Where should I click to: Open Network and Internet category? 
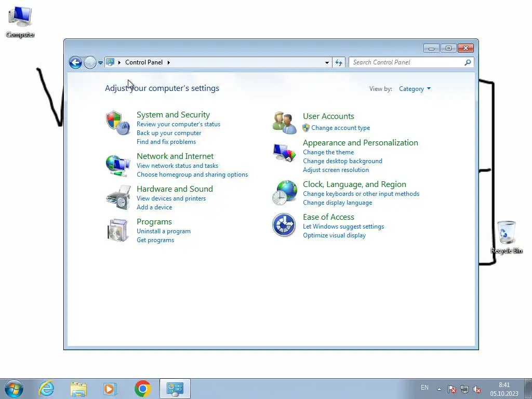coord(175,156)
